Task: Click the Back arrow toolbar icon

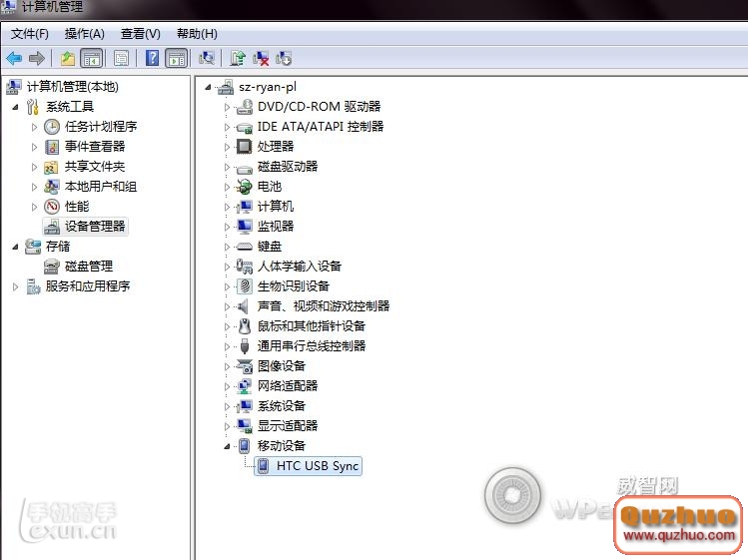Action: coord(14,58)
